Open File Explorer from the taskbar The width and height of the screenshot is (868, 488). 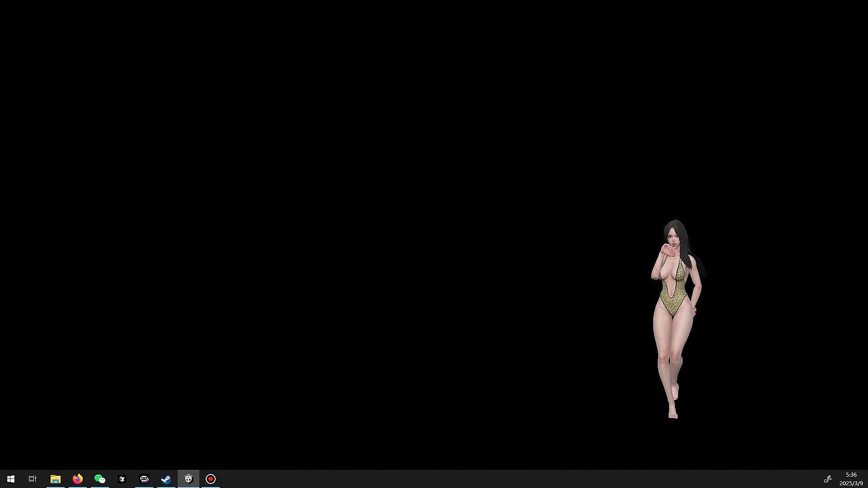(55, 479)
